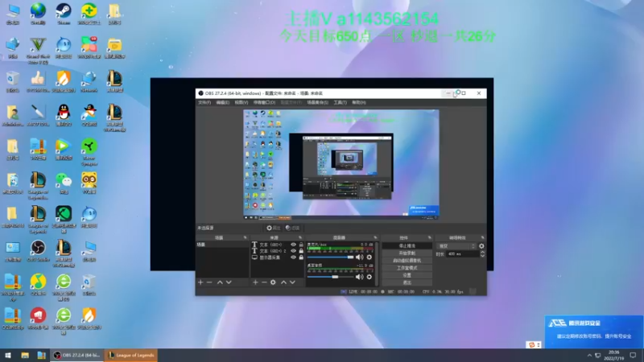
Task: Move source up in Sources panel
Action: (x=283, y=282)
